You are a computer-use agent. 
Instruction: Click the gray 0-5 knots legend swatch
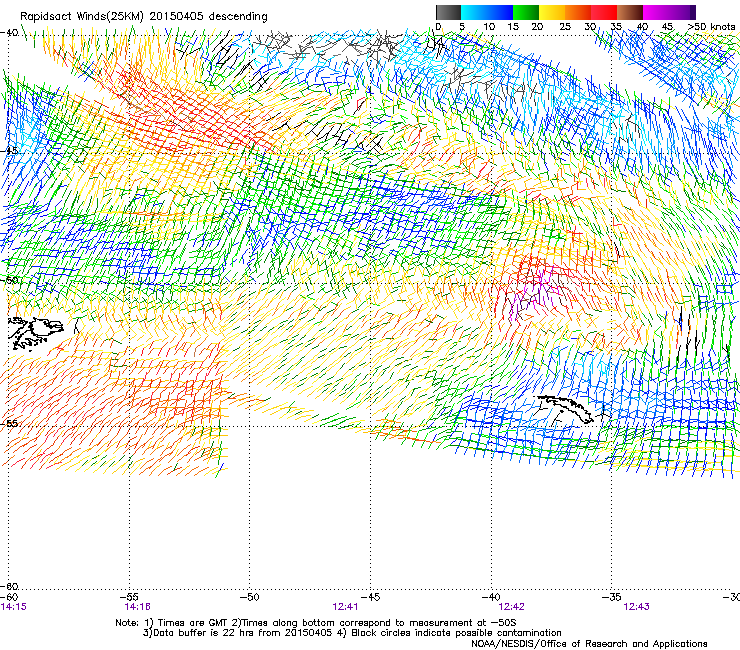pos(448,12)
